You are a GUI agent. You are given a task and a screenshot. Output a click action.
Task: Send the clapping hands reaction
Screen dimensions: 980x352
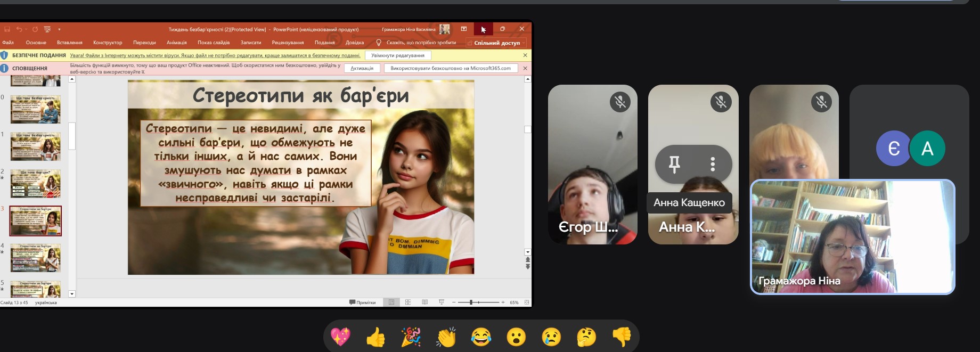pyautogui.click(x=446, y=337)
